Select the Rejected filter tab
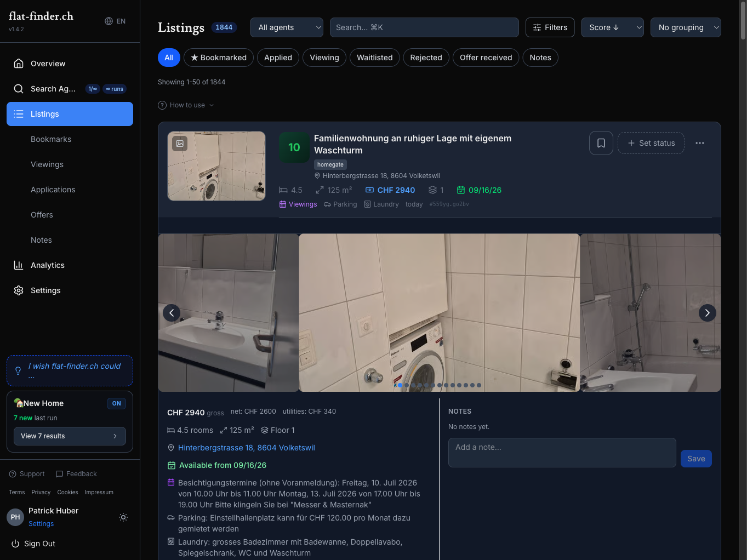Screen dimensions: 747x560 point(426,58)
